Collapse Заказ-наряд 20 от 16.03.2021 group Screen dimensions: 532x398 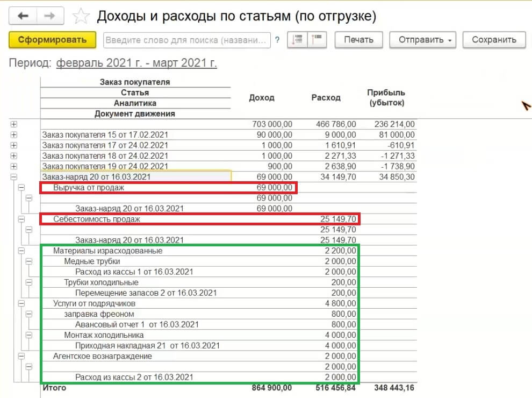14,177
